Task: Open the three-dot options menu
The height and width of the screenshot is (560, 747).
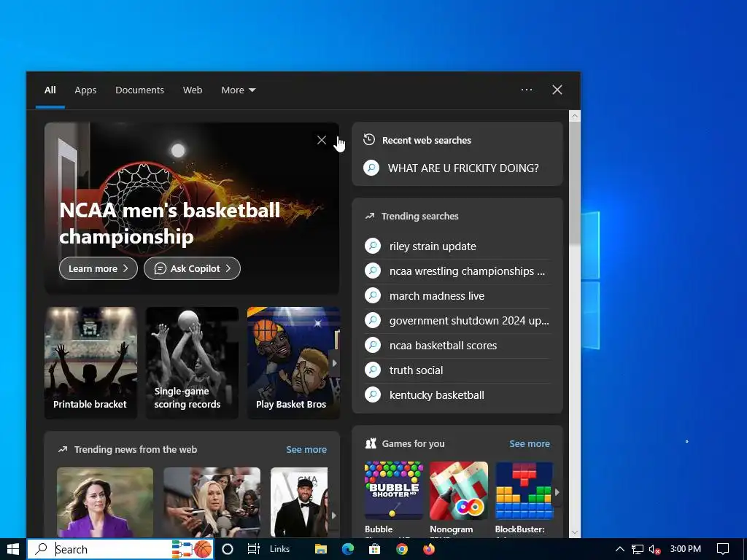Action: tap(527, 90)
